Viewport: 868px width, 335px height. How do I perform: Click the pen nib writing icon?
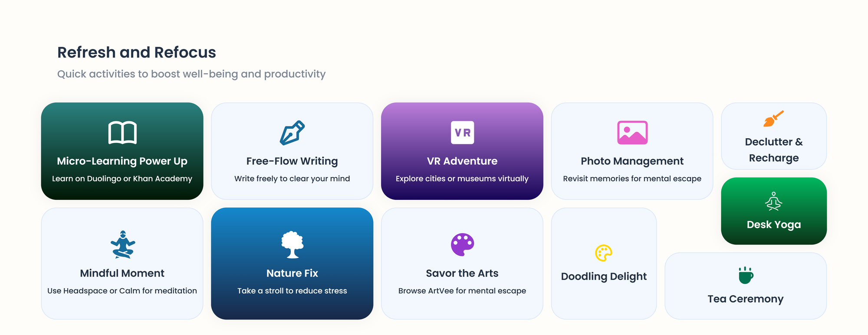click(292, 133)
